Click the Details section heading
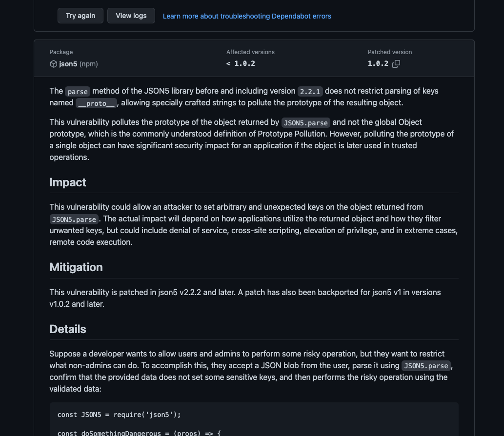The height and width of the screenshot is (436, 504). pos(68,329)
